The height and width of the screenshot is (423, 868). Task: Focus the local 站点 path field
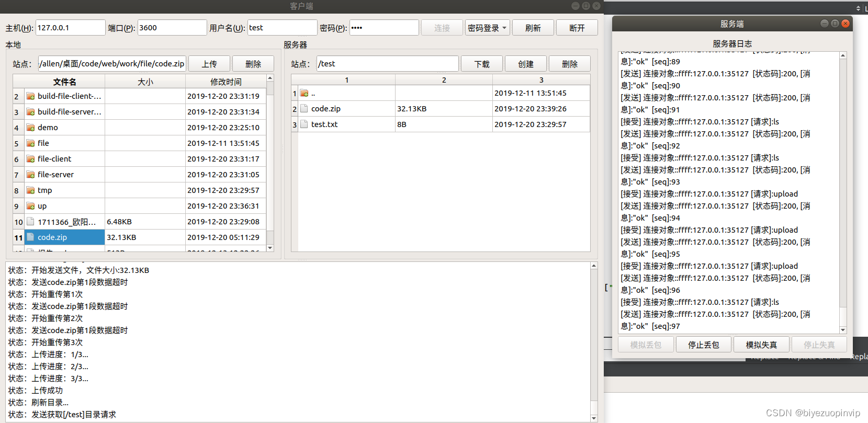[112, 64]
